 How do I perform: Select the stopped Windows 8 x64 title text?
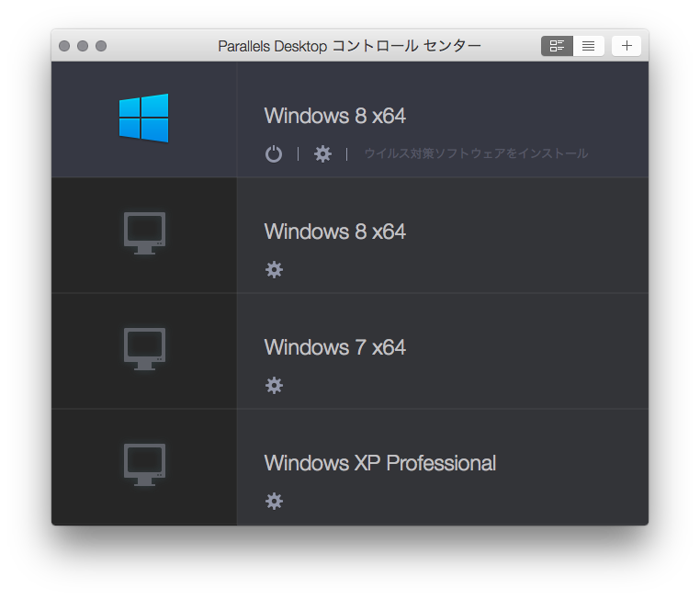(x=334, y=232)
